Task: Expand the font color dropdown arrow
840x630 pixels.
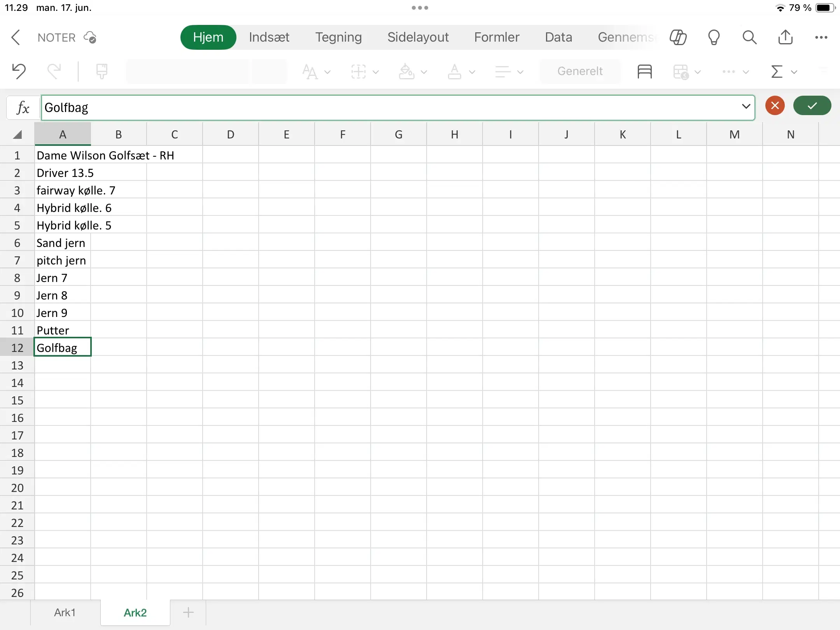Action: click(472, 72)
